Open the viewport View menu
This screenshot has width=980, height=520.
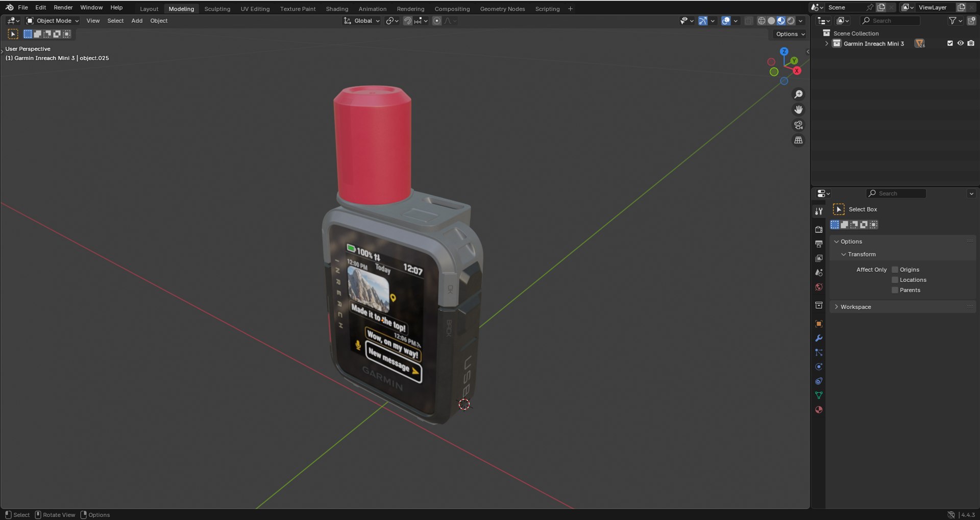[93, 21]
